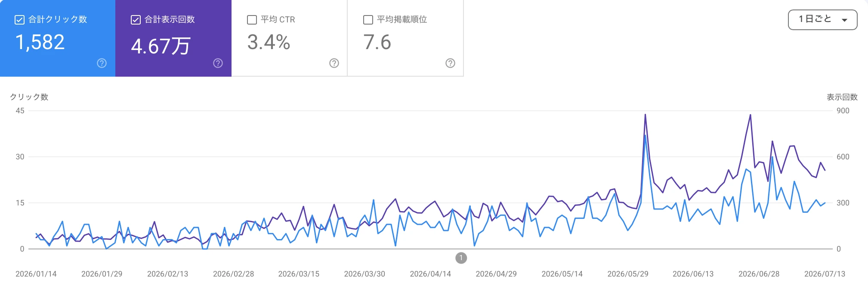Open help icon on 合計表示回数 card
This screenshot has height=286, width=868.
218,63
